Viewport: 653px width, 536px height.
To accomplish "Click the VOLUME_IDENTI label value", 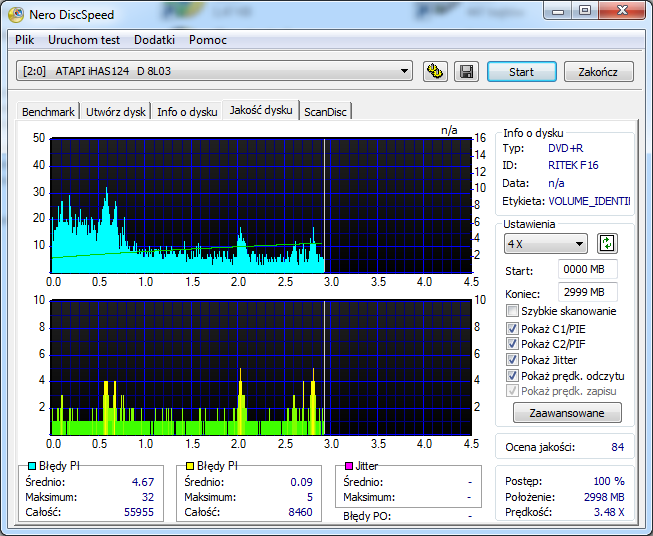I will pyautogui.click(x=589, y=201).
